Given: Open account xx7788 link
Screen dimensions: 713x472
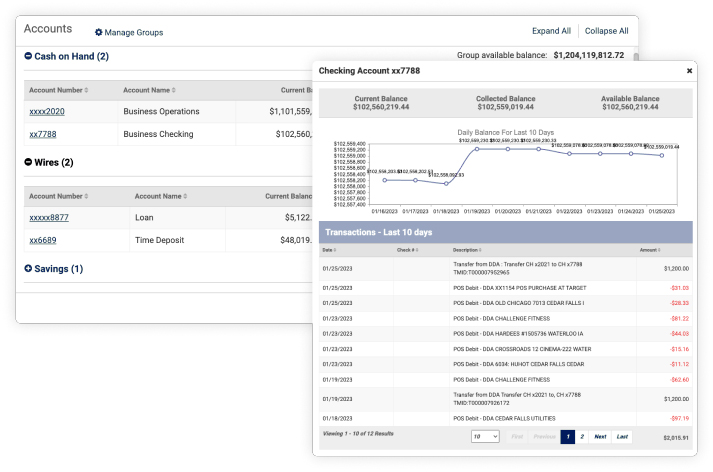Looking at the screenshot, I should [43, 134].
